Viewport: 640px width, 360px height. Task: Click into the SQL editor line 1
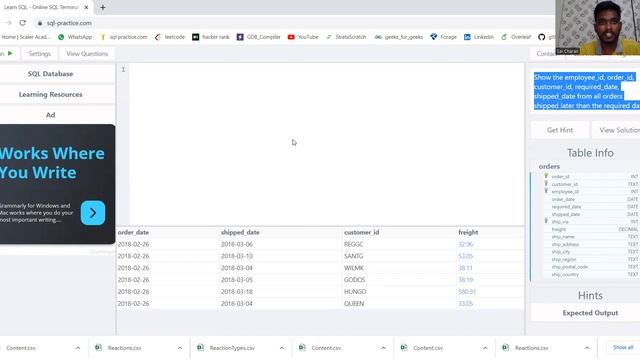327,70
